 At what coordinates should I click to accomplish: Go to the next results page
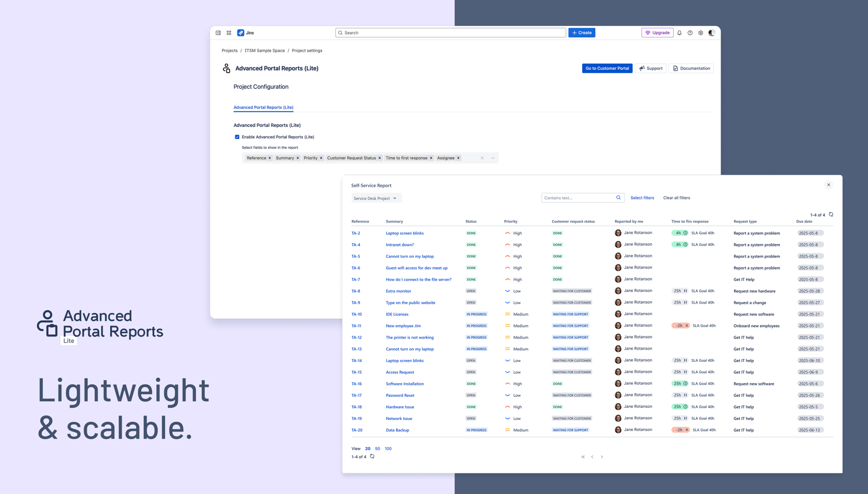click(x=602, y=457)
